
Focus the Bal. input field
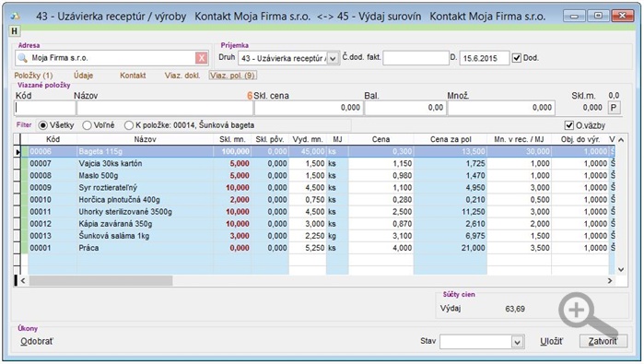tap(405, 108)
